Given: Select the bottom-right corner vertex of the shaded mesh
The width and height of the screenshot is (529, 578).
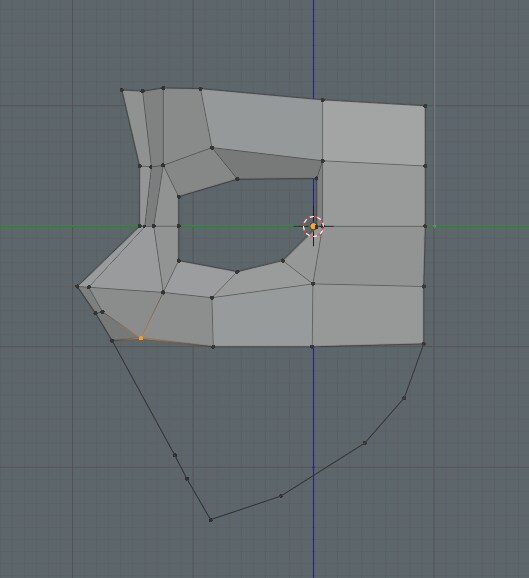Looking at the screenshot, I should tap(424, 344).
